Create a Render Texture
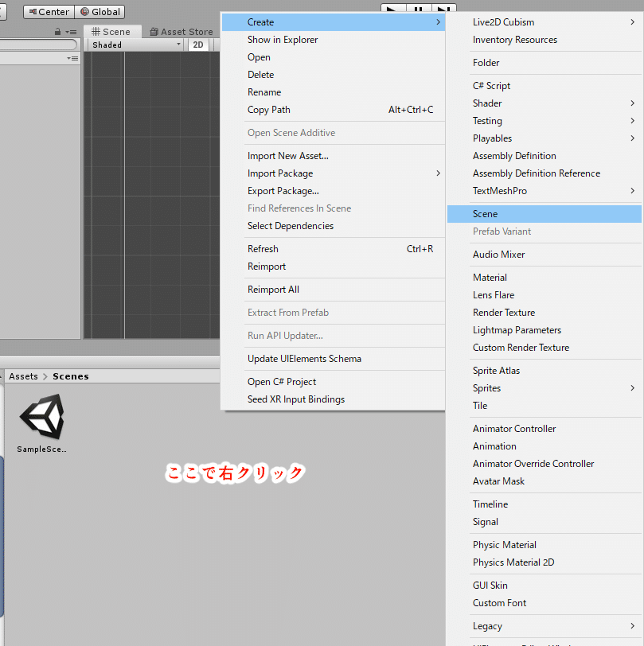Image resolution: width=644 pixels, height=646 pixels. pos(544,313)
